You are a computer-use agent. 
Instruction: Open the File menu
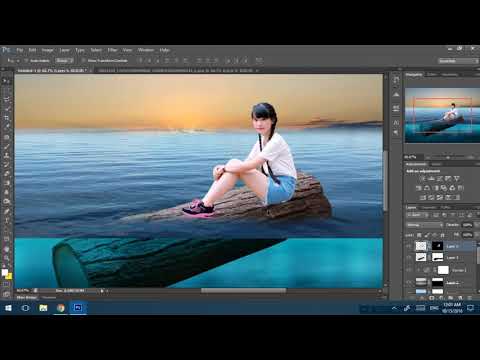tap(20, 50)
